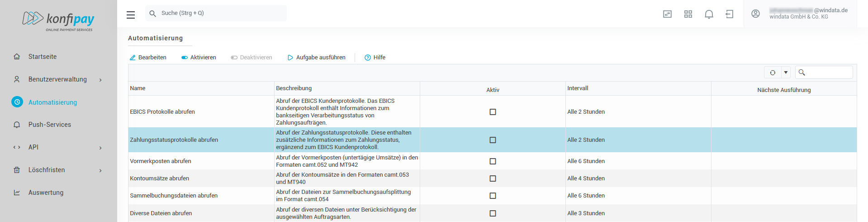Open the notifications bell icon
Screen dimensions: 868x222
click(x=709, y=14)
